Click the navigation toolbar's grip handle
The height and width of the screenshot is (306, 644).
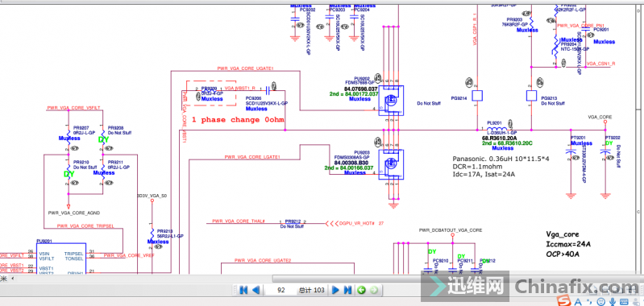pos(235,290)
